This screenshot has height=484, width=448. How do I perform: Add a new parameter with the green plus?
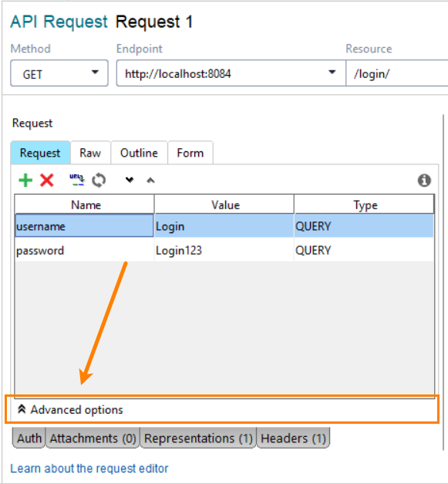point(25,181)
